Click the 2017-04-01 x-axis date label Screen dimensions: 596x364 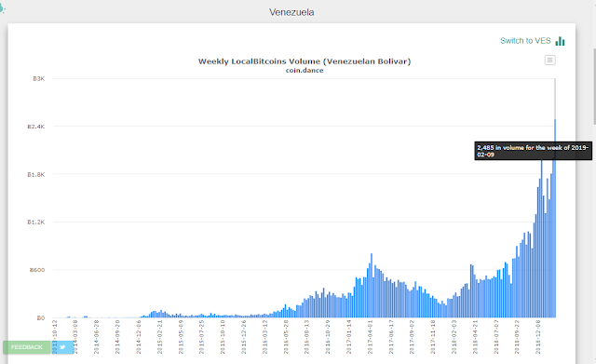point(371,337)
